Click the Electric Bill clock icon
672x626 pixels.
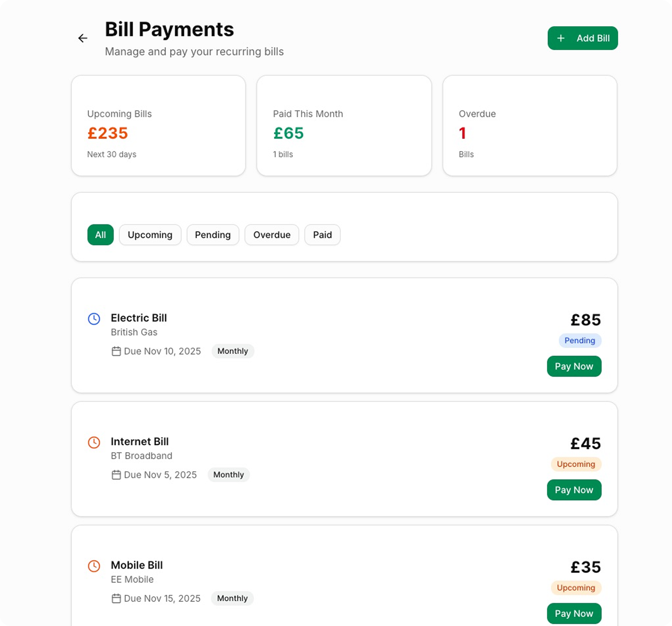94,319
